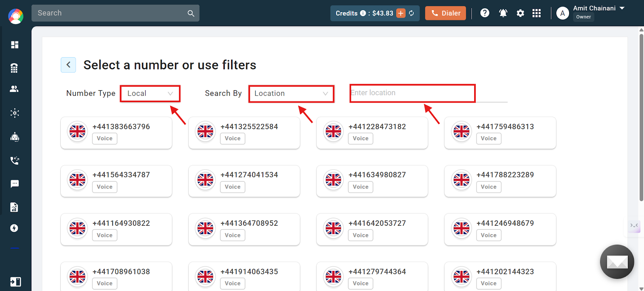Viewport: 644px width, 291px height.
Task: Select number +441788223289
Action: [x=500, y=181]
